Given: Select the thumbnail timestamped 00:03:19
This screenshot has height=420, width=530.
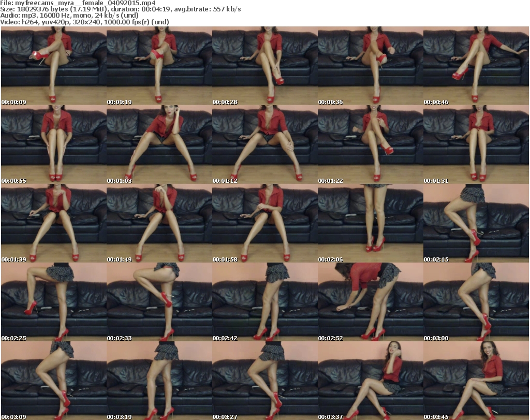Looking at the screenshot, I should pyautogui.click(x=159, y=381).
